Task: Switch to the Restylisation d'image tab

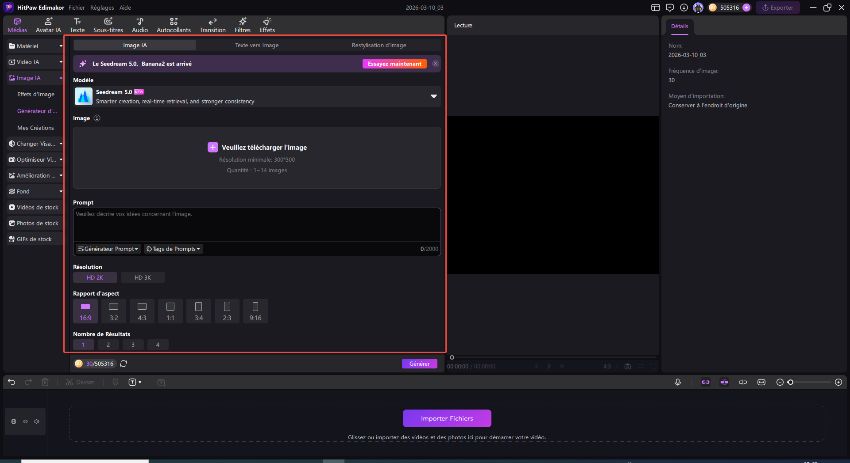Action: [379, 45]
